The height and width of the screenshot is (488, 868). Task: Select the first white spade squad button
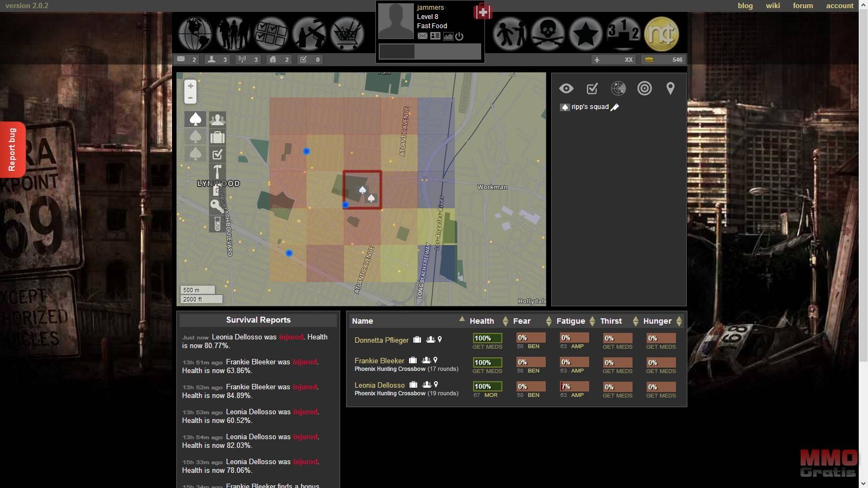(195, 119)
